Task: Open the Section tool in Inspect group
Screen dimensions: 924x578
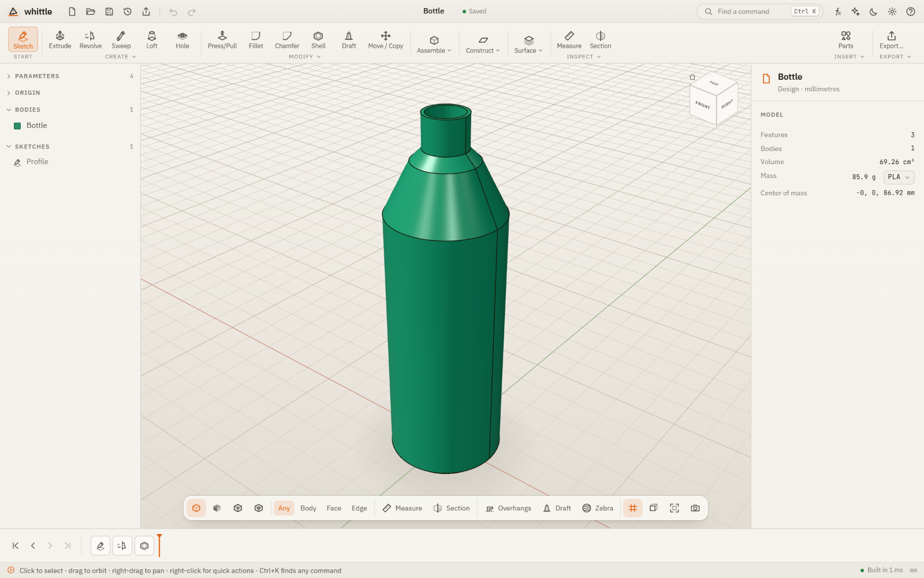Action: point(601,39)
